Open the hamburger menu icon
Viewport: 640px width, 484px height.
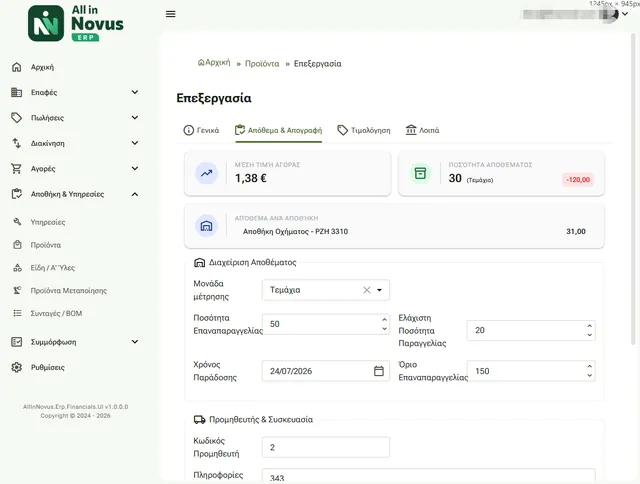point(171,14)
